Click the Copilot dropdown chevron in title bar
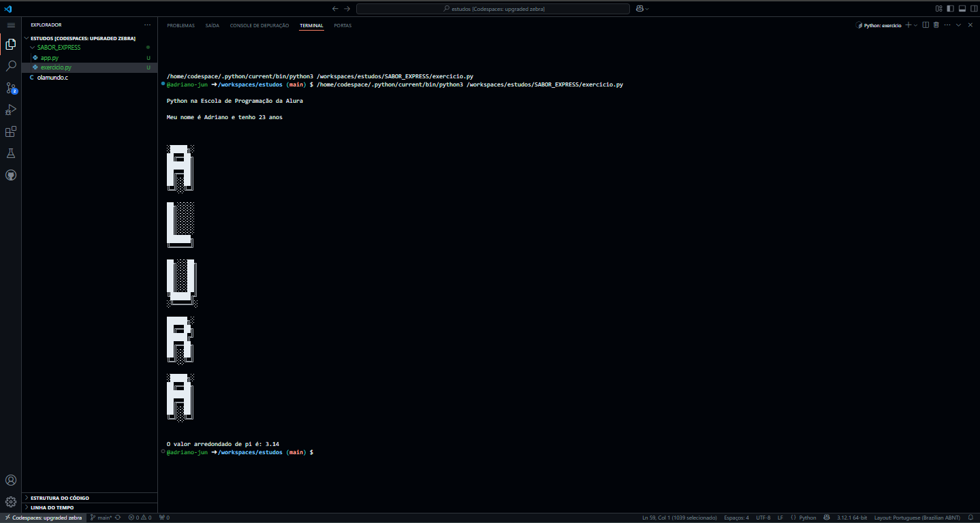This screenshot has height=523, width=980. (647, 8)
